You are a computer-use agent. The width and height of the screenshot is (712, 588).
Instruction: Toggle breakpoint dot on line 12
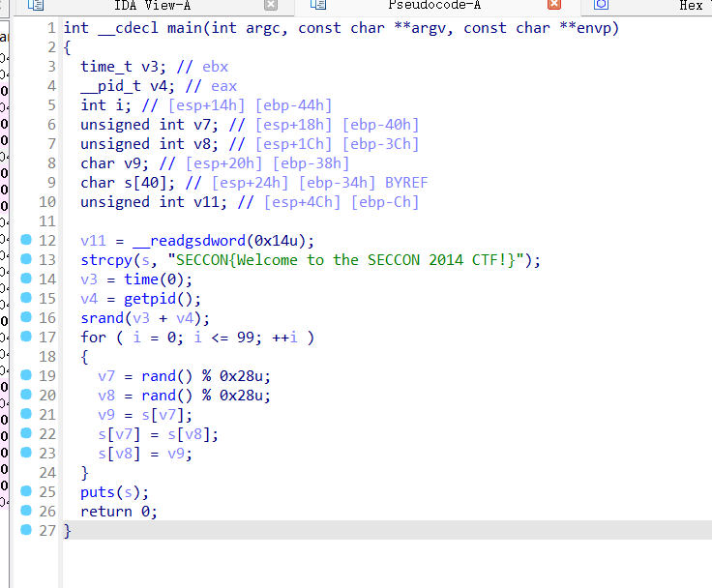(26, 239)
